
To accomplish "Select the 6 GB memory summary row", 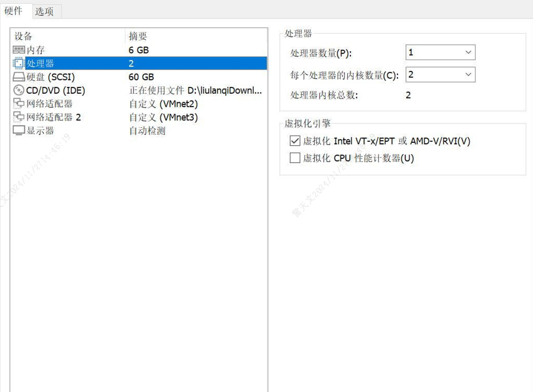I will pyautogui.click(x=138, y=50).
